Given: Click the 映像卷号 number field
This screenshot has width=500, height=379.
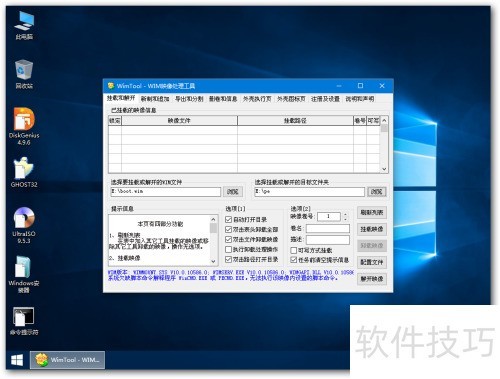Looking at the screenshot, I should coord(329,217).
